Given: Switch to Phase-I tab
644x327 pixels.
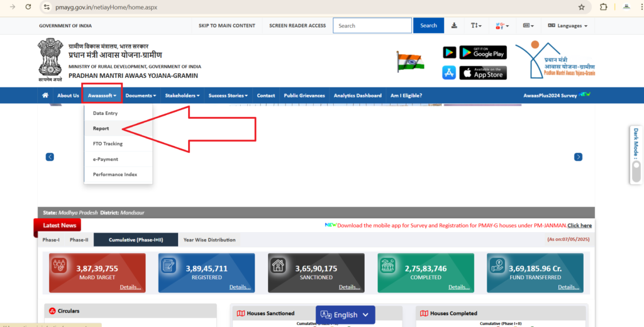Looking at the screenshot, I should point(51,240).
